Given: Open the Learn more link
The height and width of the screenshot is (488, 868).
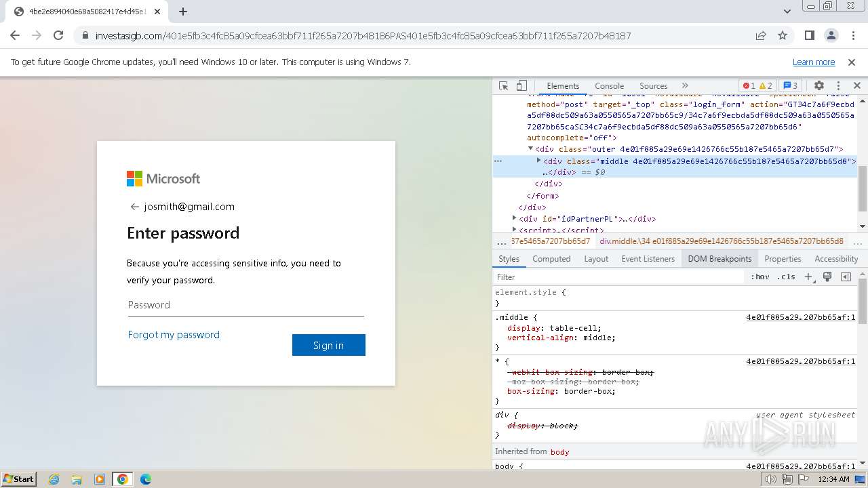Looking at the screenshot, I should [814, 62].
